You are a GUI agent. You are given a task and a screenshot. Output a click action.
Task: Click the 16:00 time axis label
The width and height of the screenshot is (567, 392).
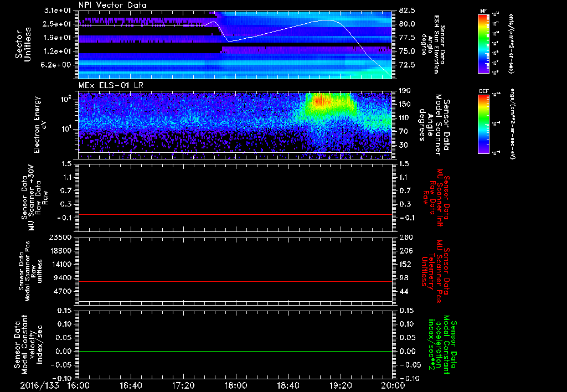[x=79, y=385]
